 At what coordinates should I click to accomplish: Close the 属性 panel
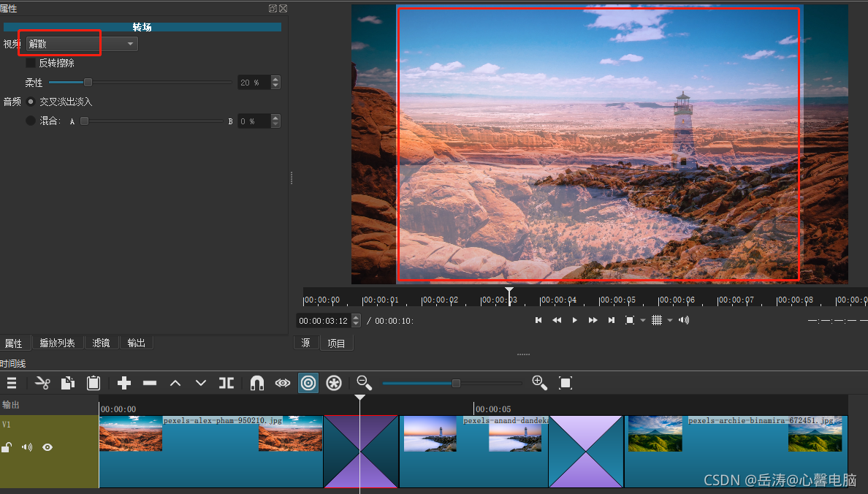283,8
